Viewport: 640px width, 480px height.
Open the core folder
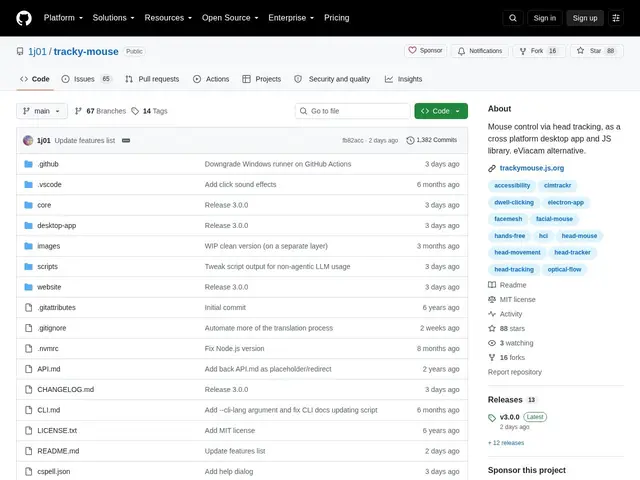[x=44, y=205]
